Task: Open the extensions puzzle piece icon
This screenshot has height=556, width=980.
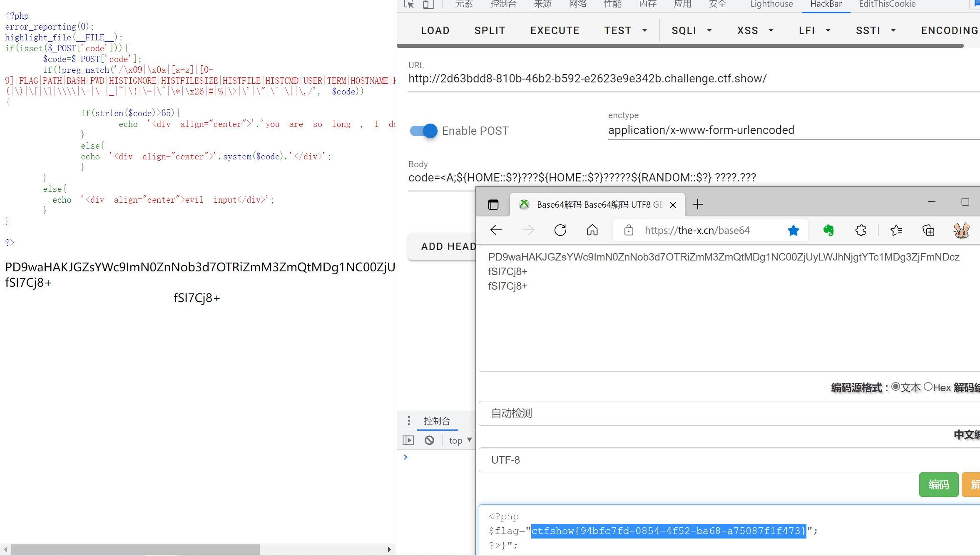Action: [861, 230]
